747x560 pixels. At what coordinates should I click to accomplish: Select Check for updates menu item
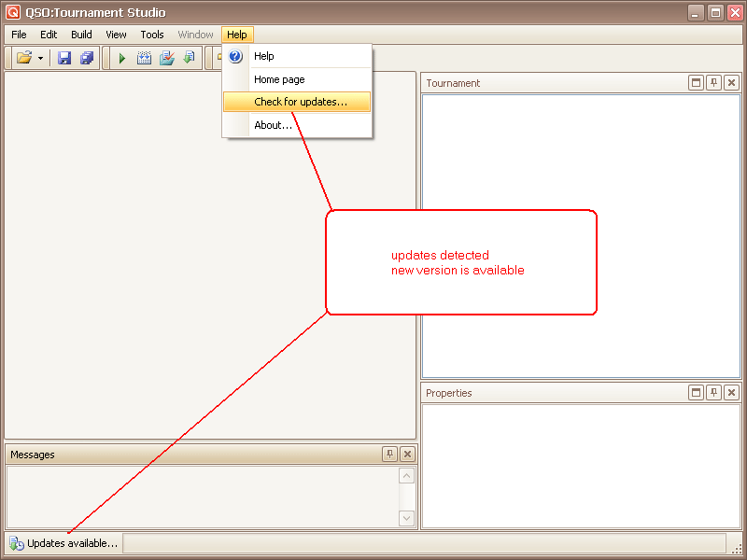[x=300, y=102]
